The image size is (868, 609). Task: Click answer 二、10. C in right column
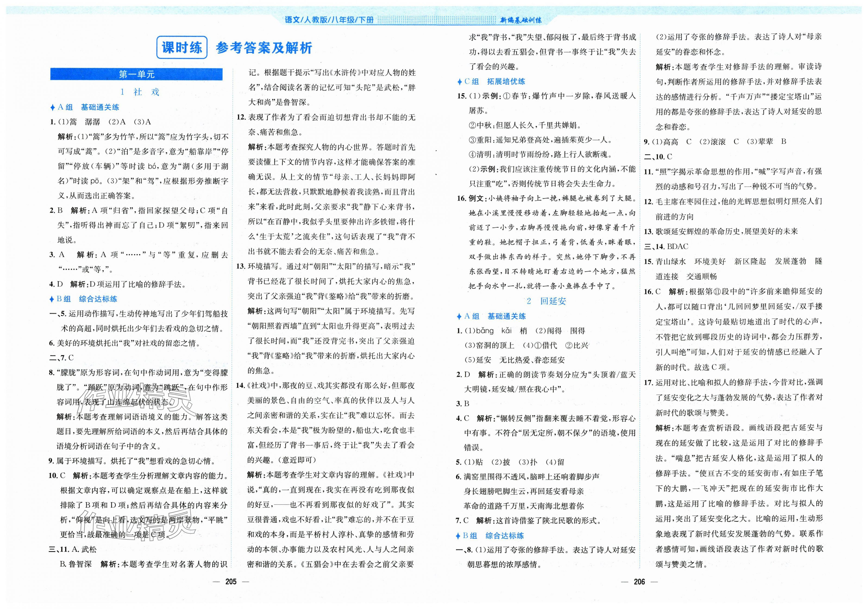pos(658,156)
